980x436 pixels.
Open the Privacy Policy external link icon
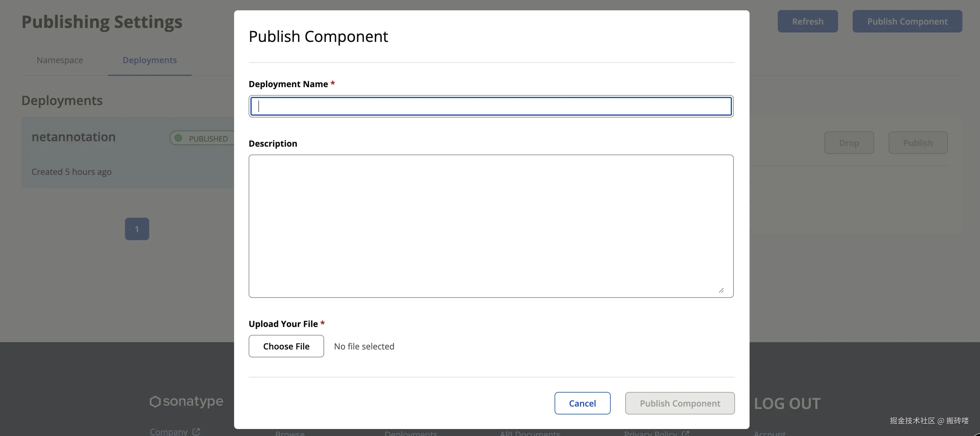pos(686,433)
